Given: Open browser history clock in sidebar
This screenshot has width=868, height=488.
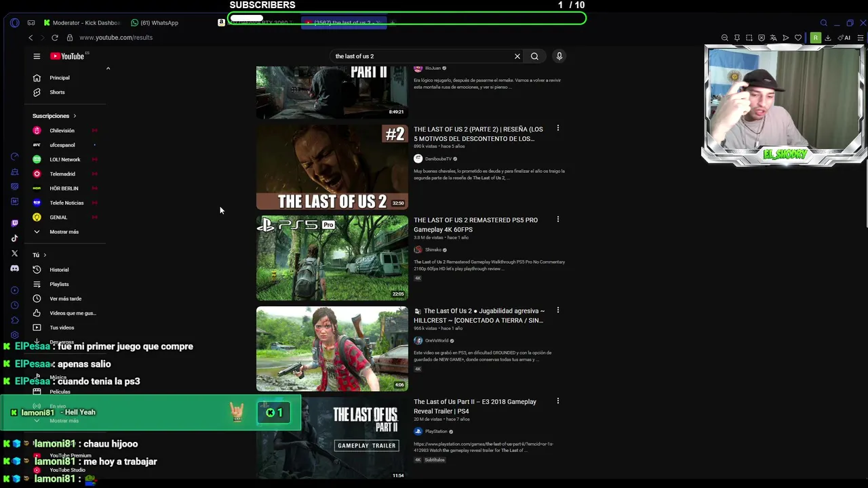Looking at the screenshot, I should pyautogui.click(x=14, y=305).
